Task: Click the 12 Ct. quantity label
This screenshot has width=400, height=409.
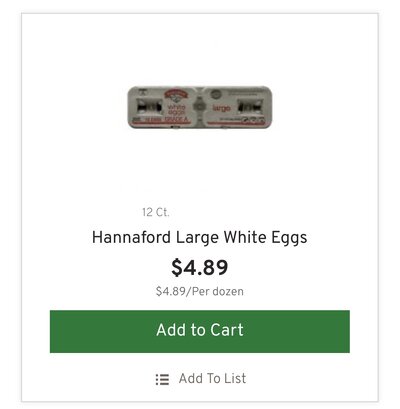Action: pos(156,212)
